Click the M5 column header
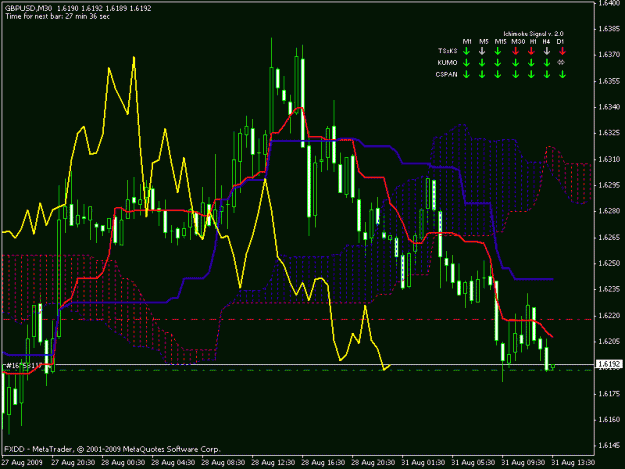The width and height of the screenshot is (625, 469). coord(483,41)
